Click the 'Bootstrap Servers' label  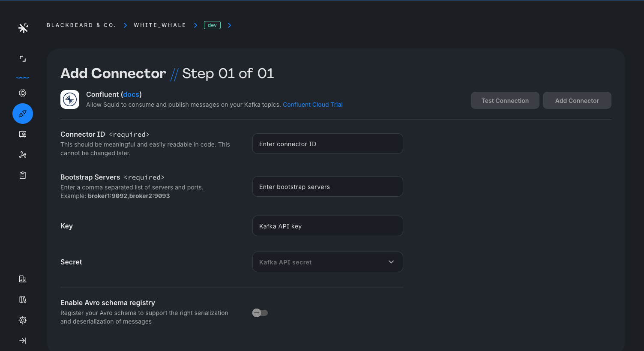pyautogui.click(x=90, y=177)
